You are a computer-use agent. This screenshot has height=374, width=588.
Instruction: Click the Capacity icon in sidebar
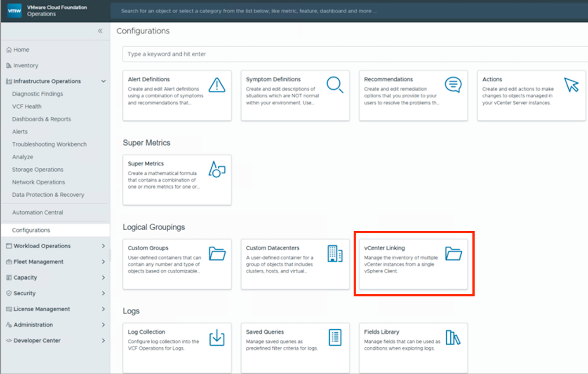click(9, 278)
